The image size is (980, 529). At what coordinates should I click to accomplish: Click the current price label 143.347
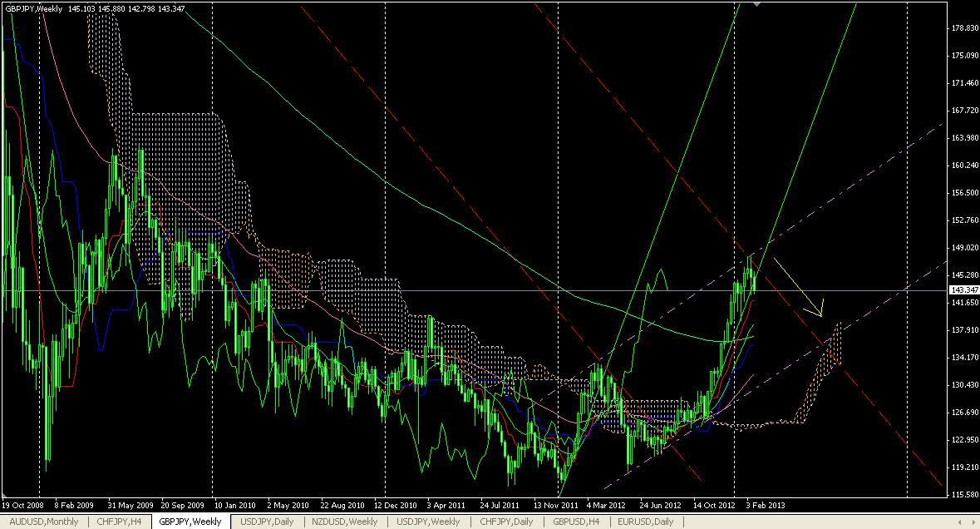click(x=964, y=290)
